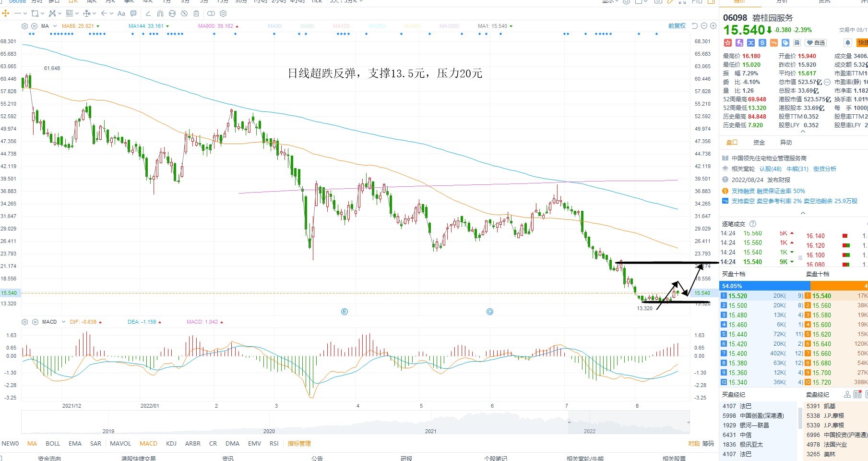
Task: Click the help icon beside 逐笔成交
Action: point(753,224)
